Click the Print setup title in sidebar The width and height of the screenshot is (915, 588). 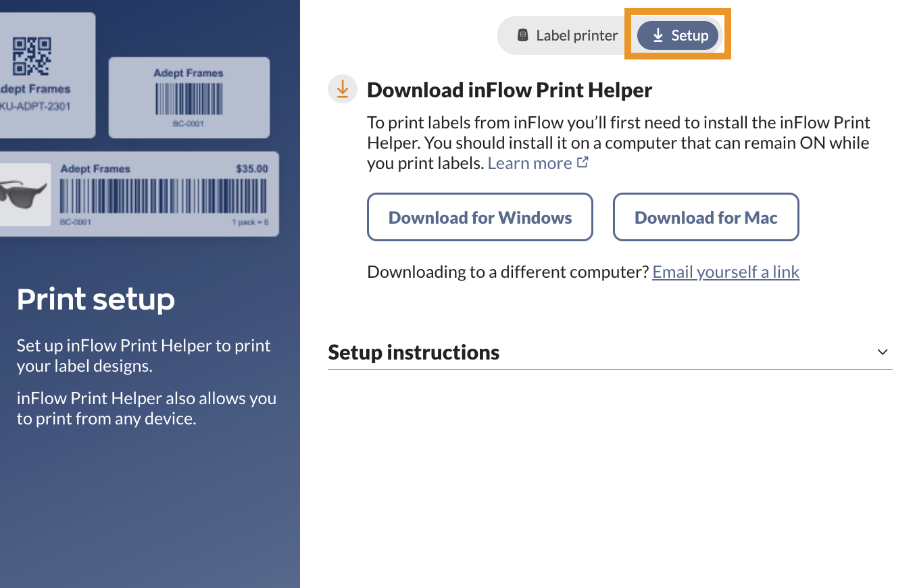[96, 299]
